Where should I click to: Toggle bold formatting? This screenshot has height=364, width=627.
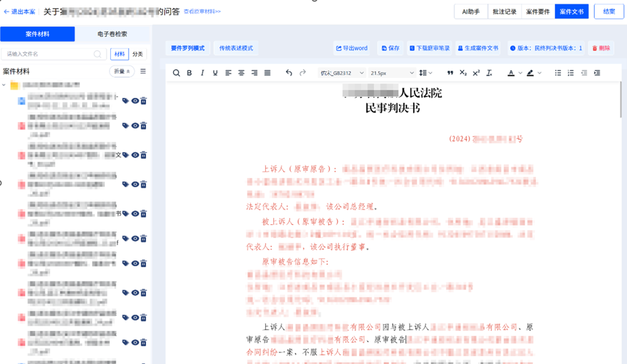point(189,73)
